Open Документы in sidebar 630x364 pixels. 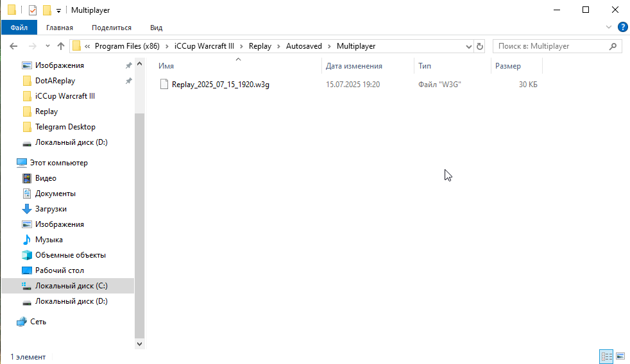point(55,194)
